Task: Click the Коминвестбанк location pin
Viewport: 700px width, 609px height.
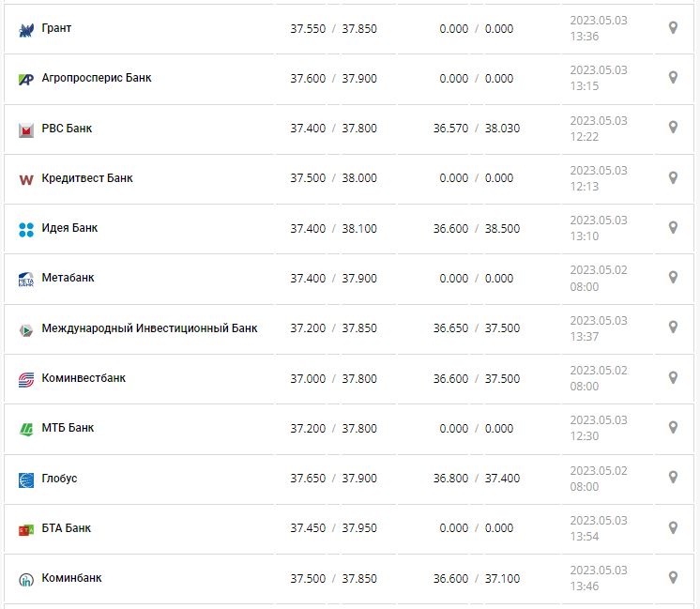Action: [673, 377]
